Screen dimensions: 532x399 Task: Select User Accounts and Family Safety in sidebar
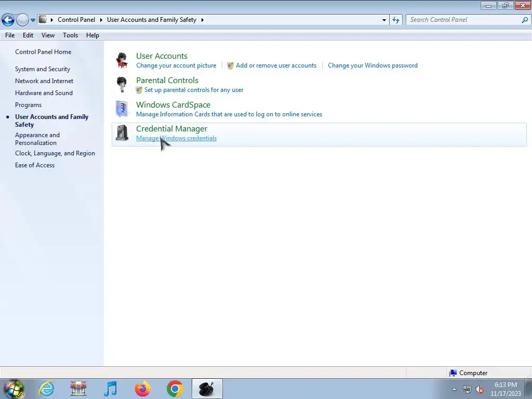(51, 121)
